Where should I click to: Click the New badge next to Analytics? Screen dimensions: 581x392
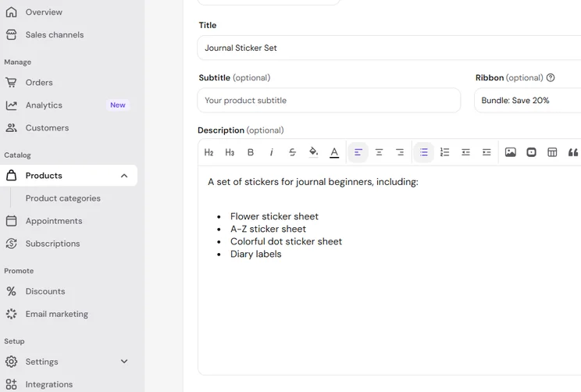[118, 105]
